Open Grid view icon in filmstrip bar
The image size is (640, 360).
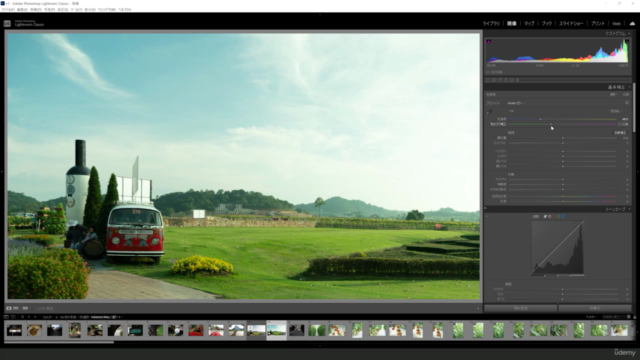(x=22, y=317)
